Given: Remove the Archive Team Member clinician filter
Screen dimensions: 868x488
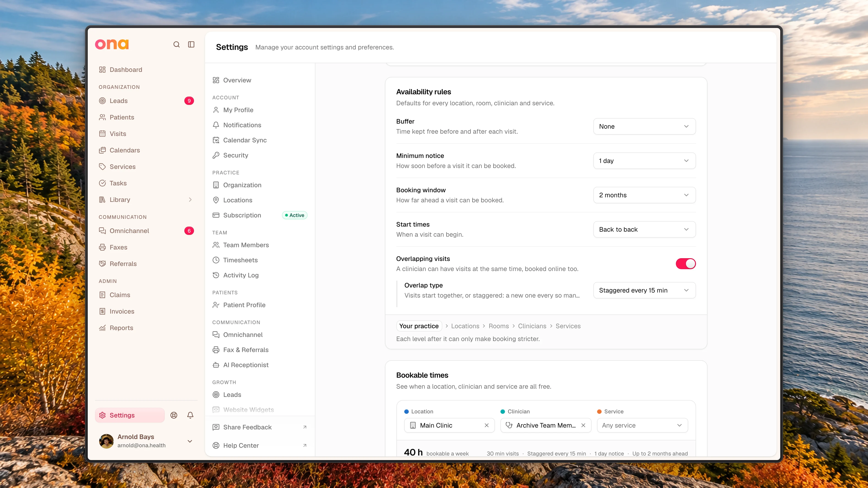Looking at the screenshot, I should point(583,425).
